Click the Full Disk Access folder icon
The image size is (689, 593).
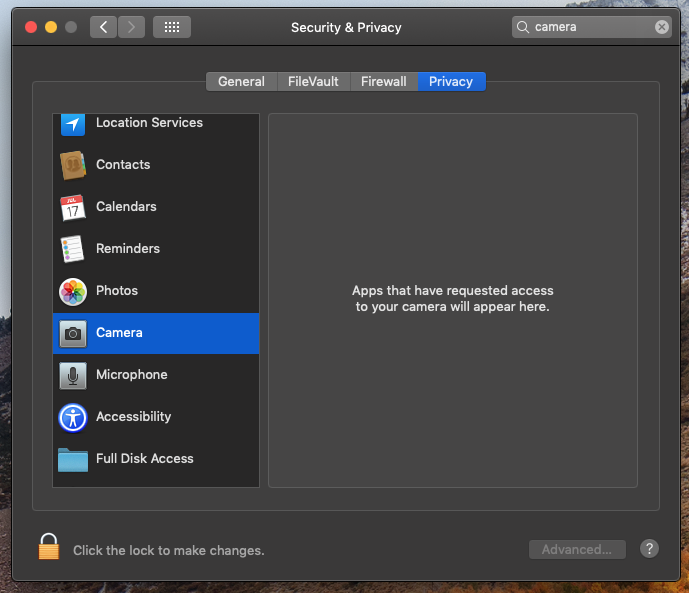tap(73, 459)
